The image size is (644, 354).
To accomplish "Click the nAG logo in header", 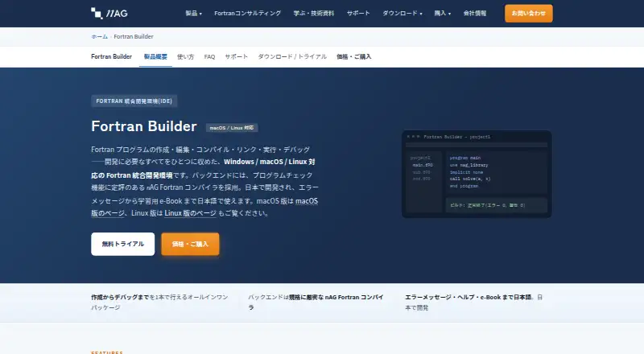I will [109, 13].
